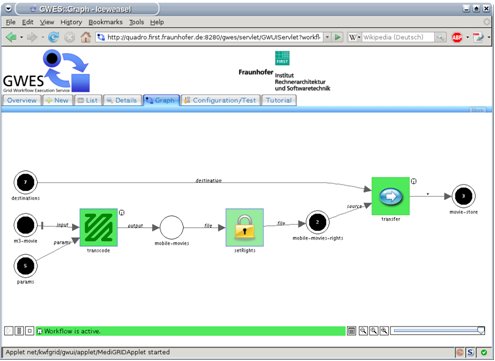495x361 pixels.
Task: Select the m3-movie place node
Action: [25, 225]
